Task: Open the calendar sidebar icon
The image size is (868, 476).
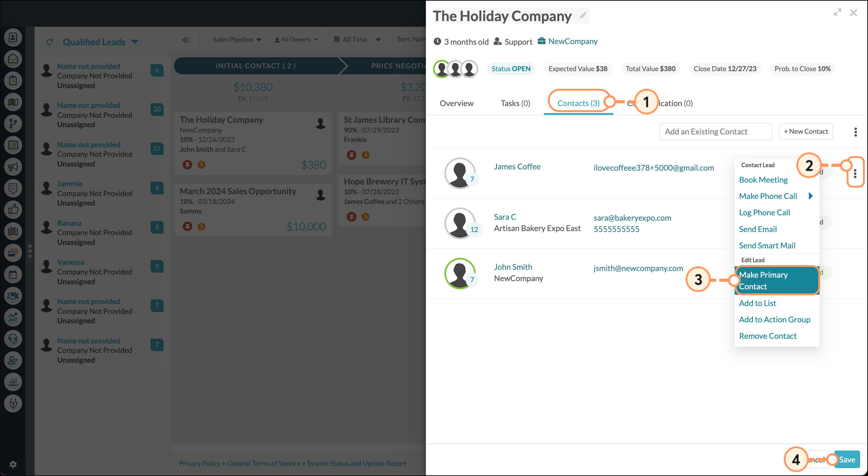Action: [x=13, y=275]
